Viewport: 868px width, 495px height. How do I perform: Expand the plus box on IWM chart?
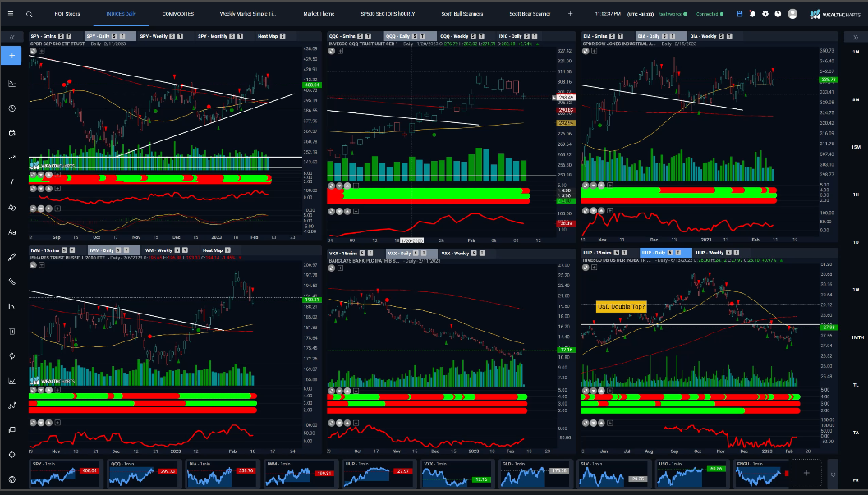point(41,265)
